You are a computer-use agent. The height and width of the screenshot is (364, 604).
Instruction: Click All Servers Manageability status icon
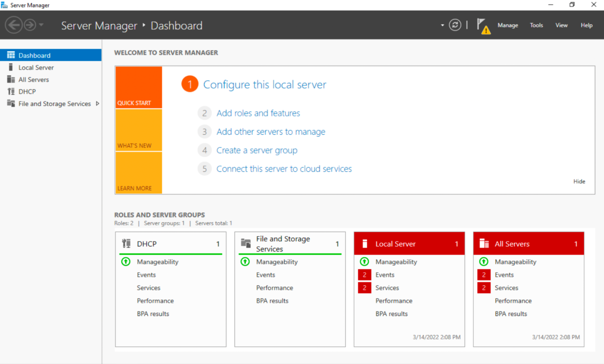click(x=484, y=262)
